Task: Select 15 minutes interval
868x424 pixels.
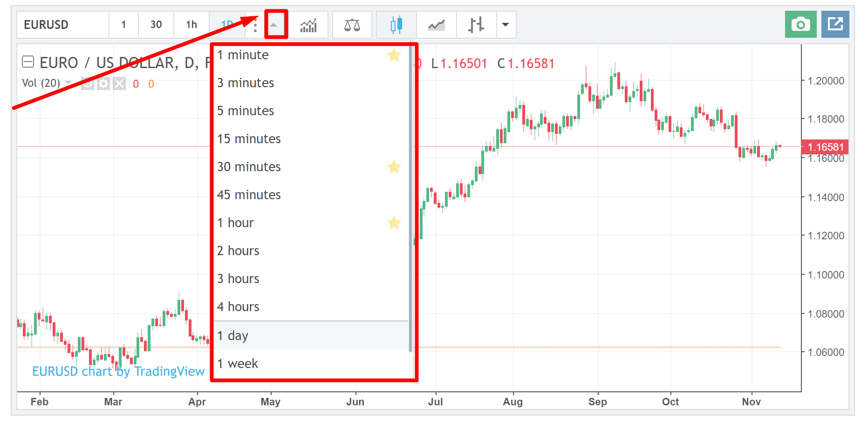Action: (x=249, y=139)
